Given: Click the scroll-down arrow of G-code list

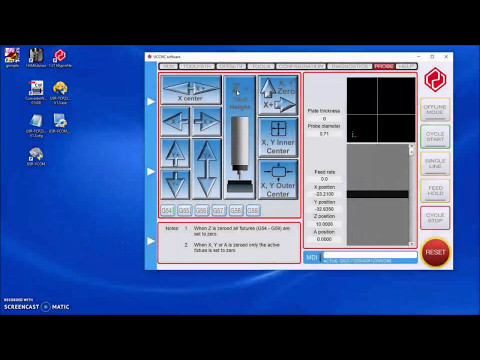Looking at the screenshot, I should (411, 244).
